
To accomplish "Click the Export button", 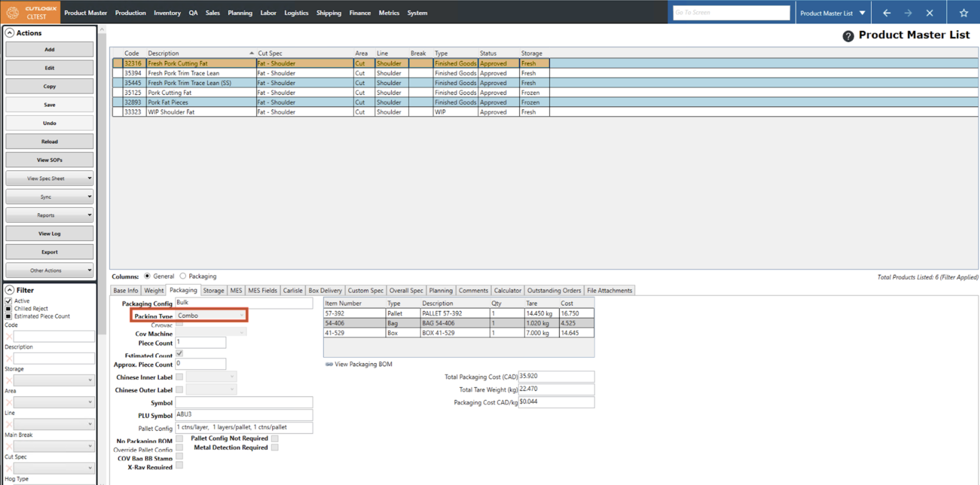I will [x=49, y=252].
